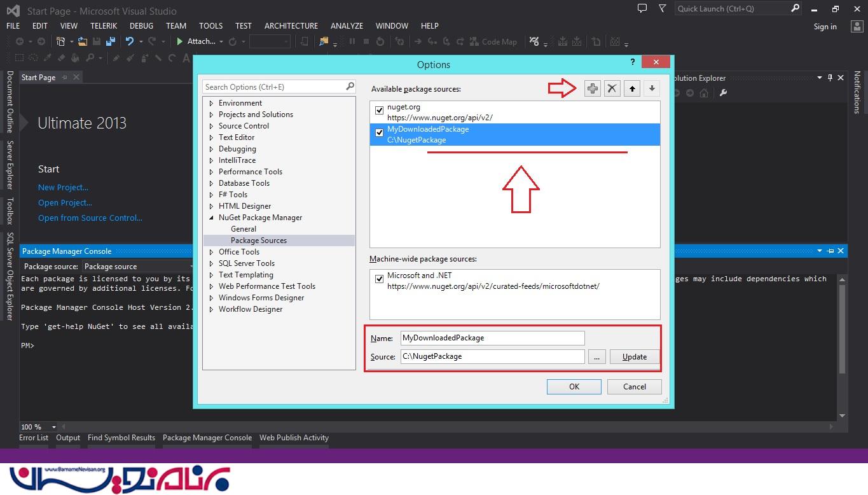868x495 pixels.
Task: Switch to the Web Publish Activity tab
Action: pyautogui.click(x=294, y=438)
